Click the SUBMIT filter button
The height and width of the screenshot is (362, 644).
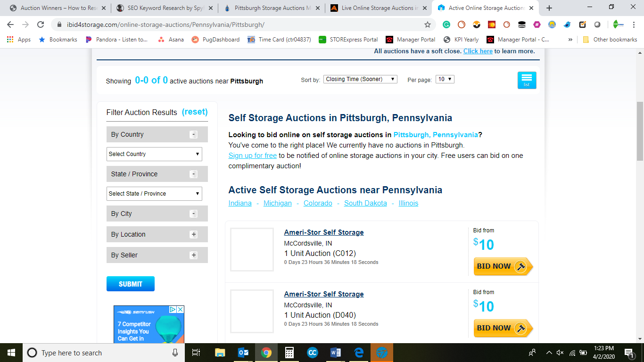click(131, 284)
